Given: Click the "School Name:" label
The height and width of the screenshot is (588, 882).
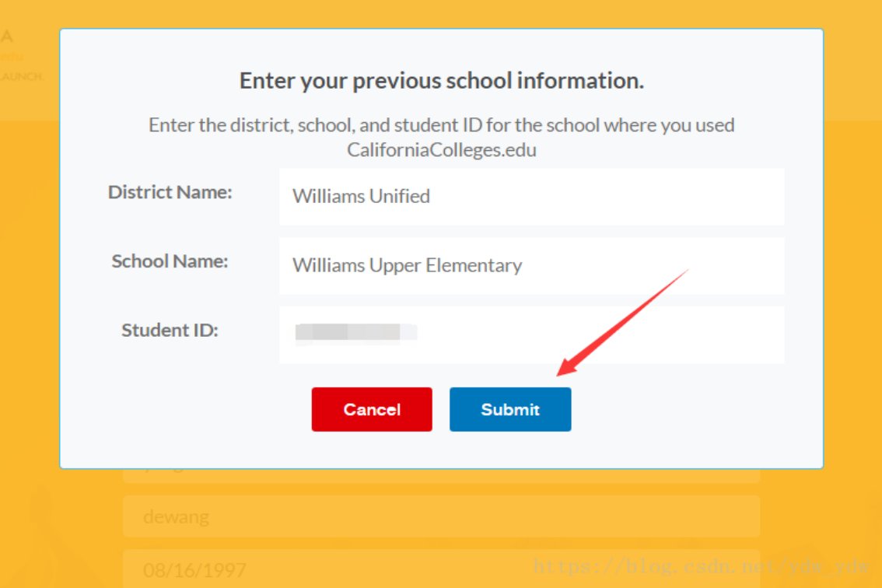Looking at the screenshot, I should pos(170,261).
